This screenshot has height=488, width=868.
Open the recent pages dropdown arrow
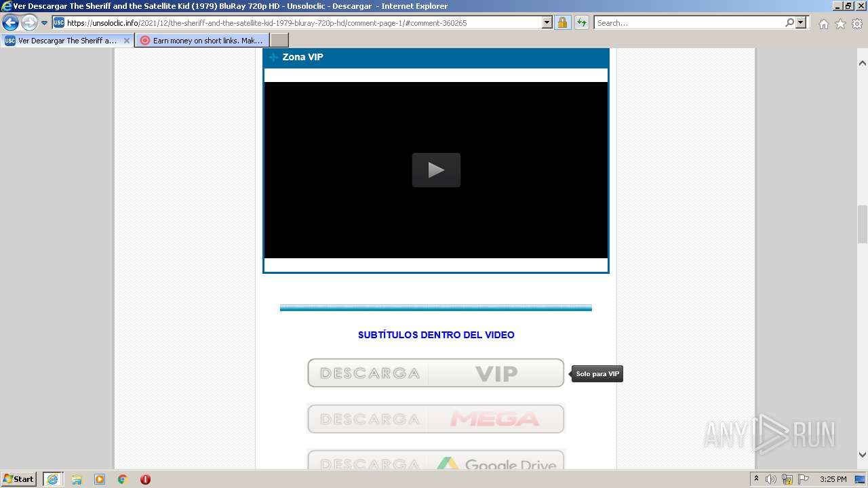(x=44, y=23)
